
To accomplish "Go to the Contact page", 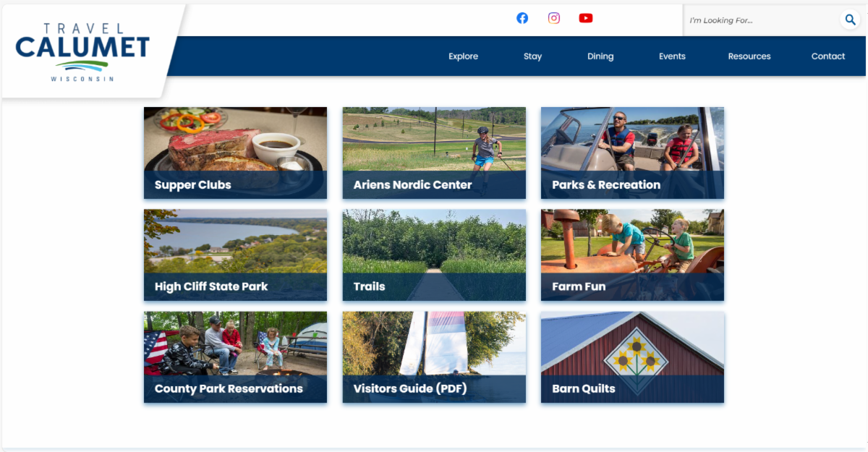I will point(828,56).
